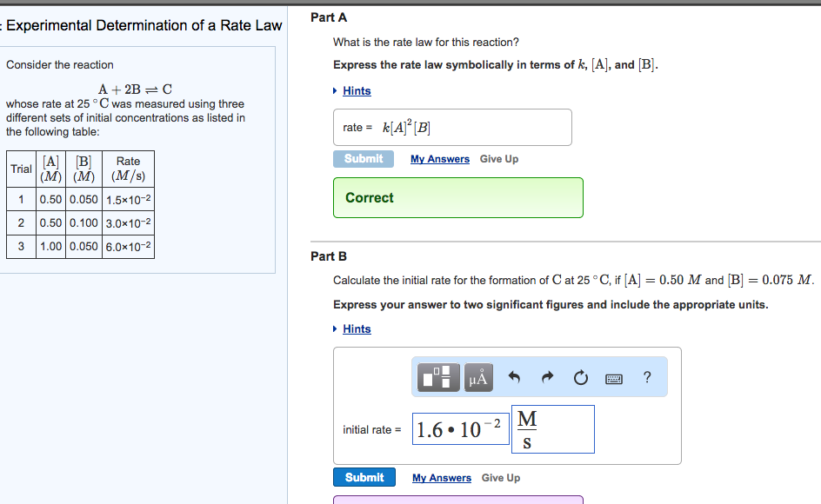Open My Answers for Part A
Viewport: 821px width, 504px height.
(439, 159)
